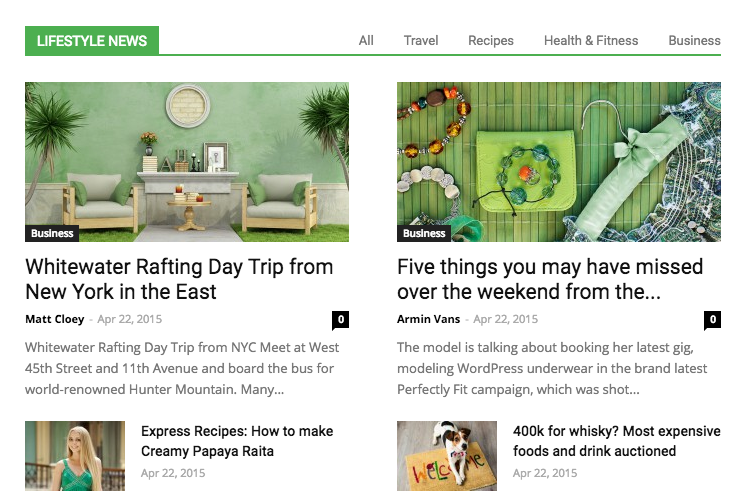Switch to the Travel category tab
The width and height of the screenshot is (749, 502).
(x=421, y=41)
